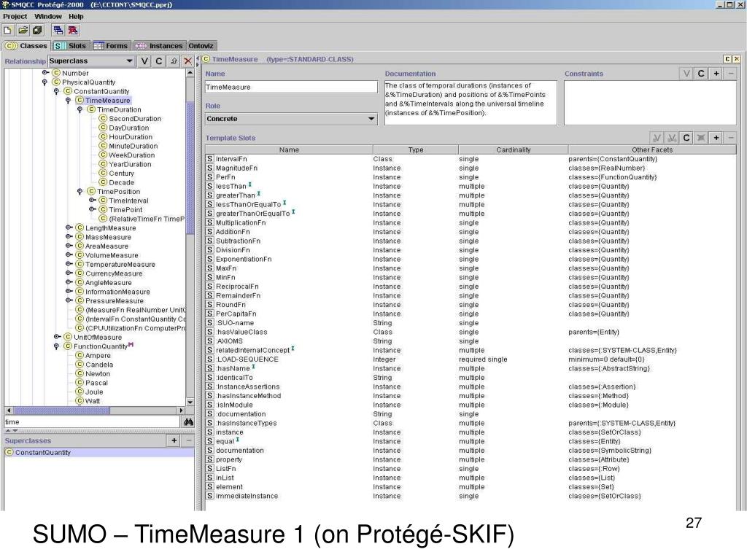Switch to the Slots tab
747x560 pixels.
click(x=71, y=46)
